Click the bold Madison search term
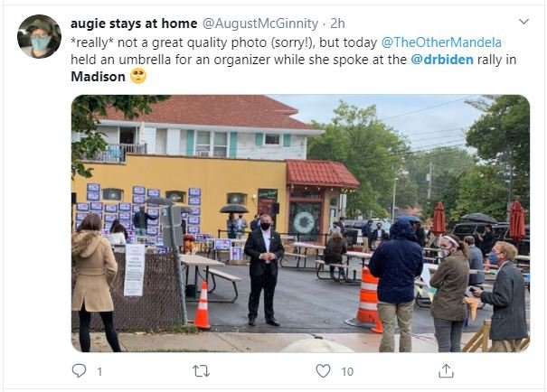The width and height of the screenshot is (547, 392). pyautogui.click(x=98, y=77)
